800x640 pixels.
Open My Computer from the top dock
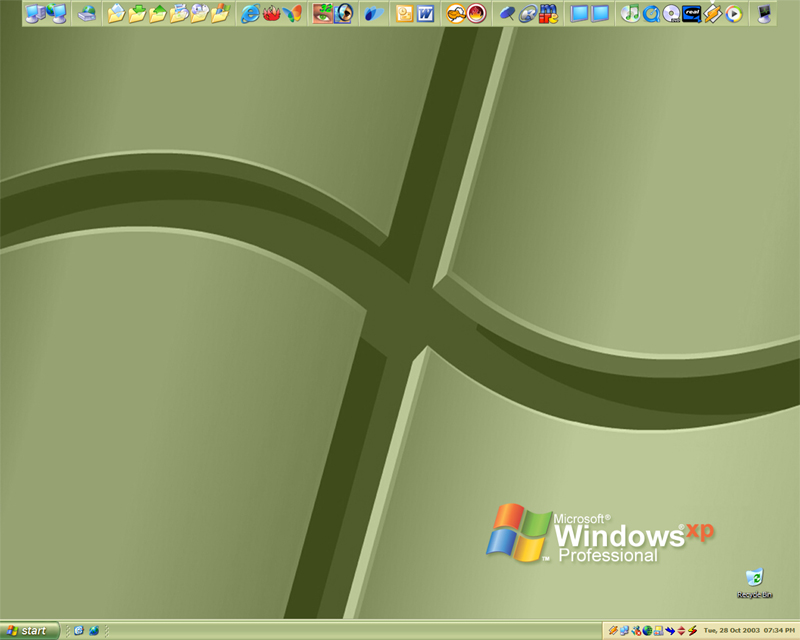(x=35, y=13)
